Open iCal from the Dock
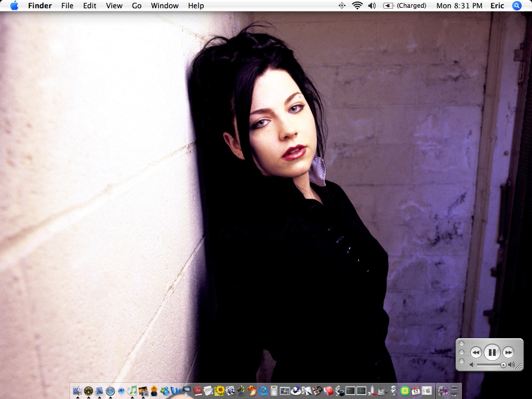This screenshot has width=532, height=399. (416, 391)
